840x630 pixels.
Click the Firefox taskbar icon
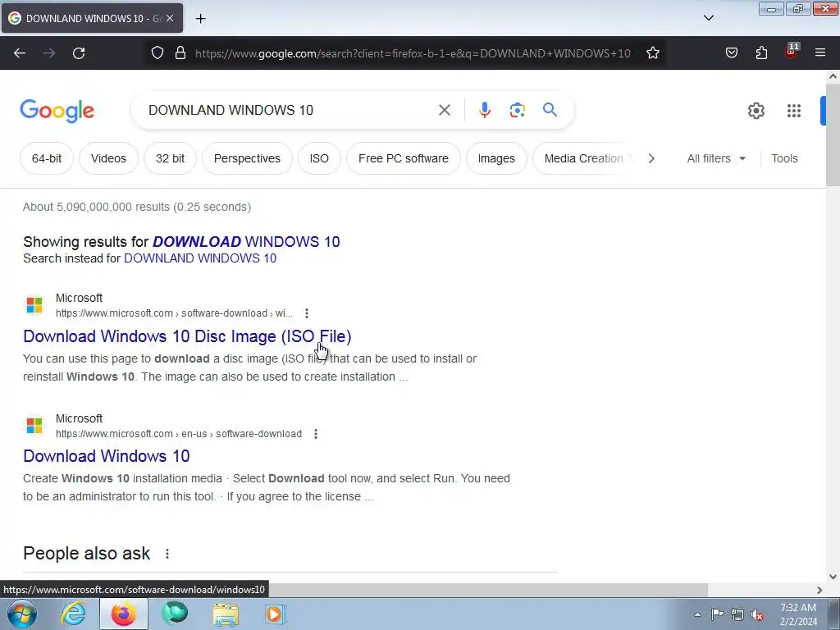124,614
